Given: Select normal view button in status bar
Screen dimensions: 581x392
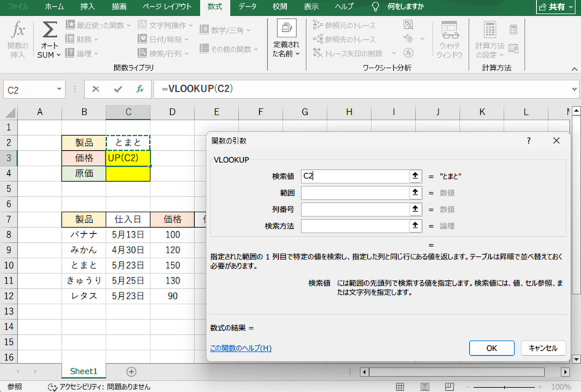Looking at the screenshot, I should [400, 386].
